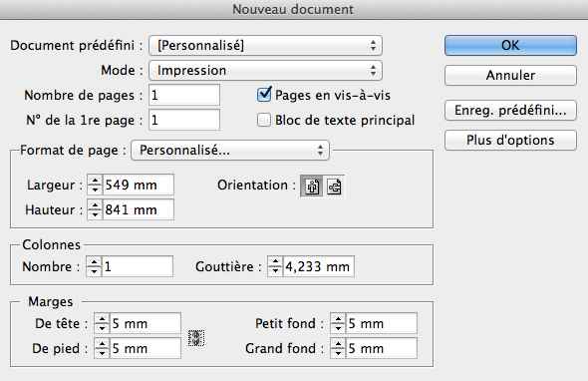588x381 pixels.
Task: Click the Nombre de pages field
Action: (x=184, y=95)
